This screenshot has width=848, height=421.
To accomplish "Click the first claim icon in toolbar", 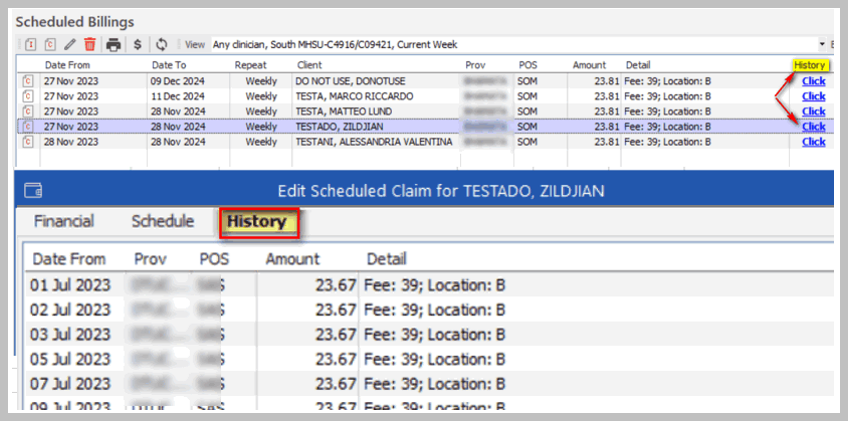I will click(x=31, y=45).
